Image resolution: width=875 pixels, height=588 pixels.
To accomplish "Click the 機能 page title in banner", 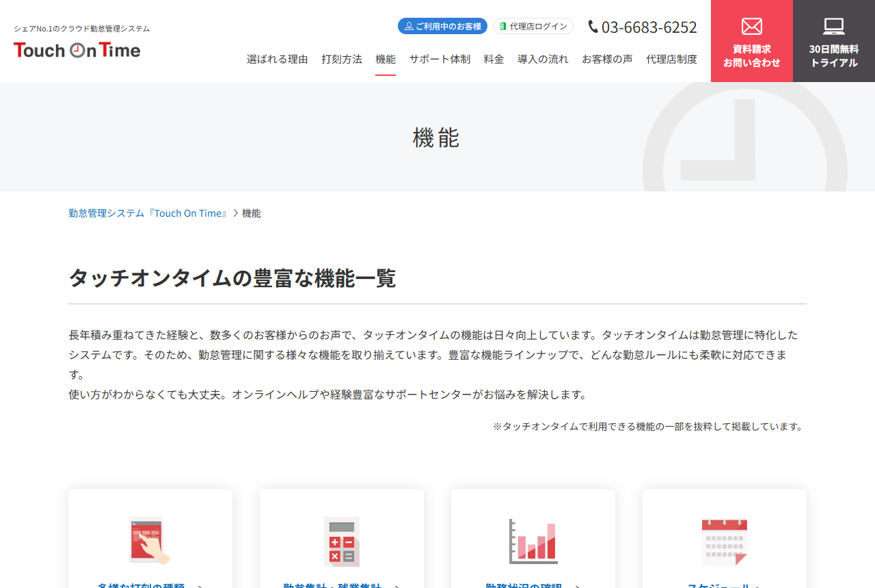I will point(436,138).
